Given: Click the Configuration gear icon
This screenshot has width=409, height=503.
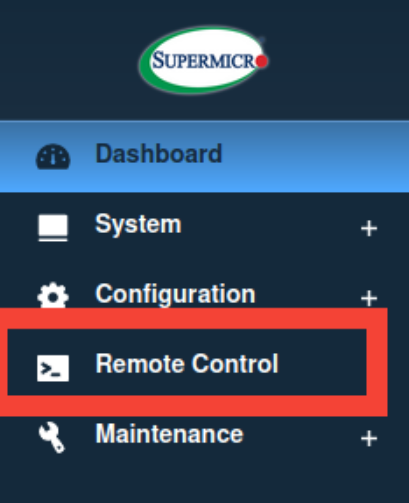Looking at the screenshot, I should [53, 295].
